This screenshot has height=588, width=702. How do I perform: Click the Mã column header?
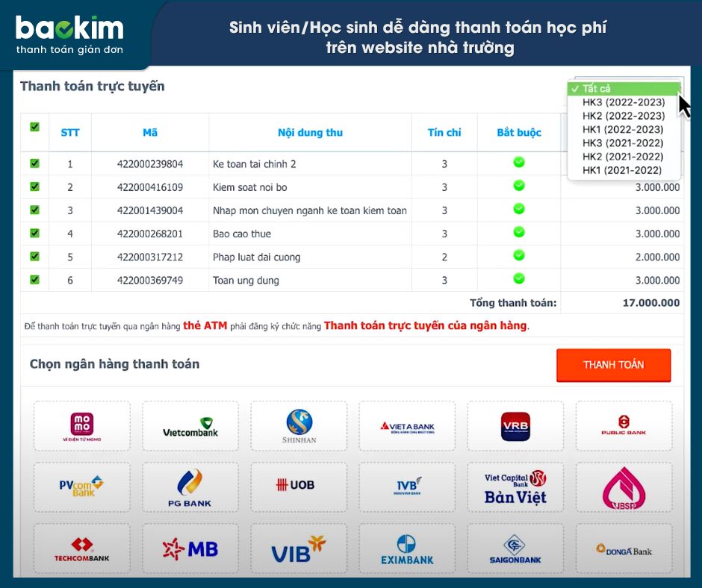150,133
